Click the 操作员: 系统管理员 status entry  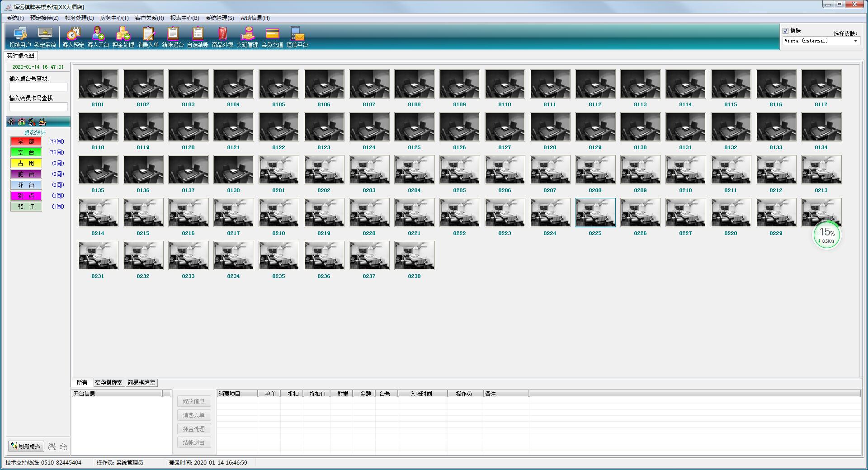pos(120,463)
